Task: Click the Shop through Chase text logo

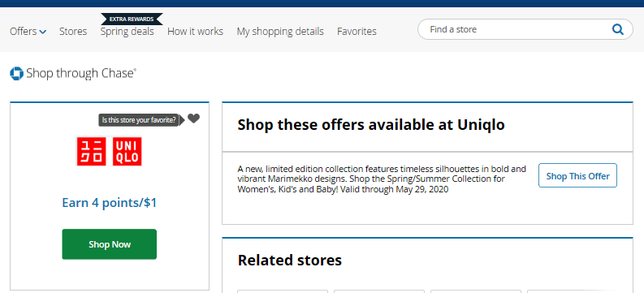Action: click(80, 74)
